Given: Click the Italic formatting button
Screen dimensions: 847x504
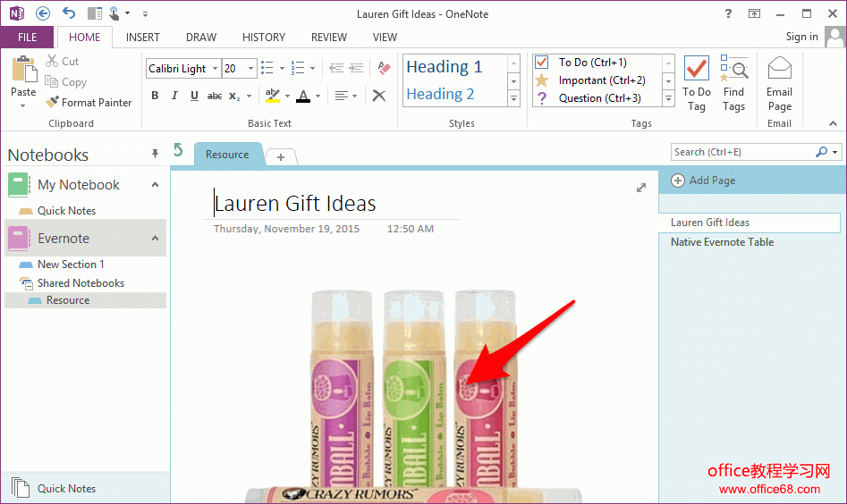Looking at the screenshot, I should (174, 96).
